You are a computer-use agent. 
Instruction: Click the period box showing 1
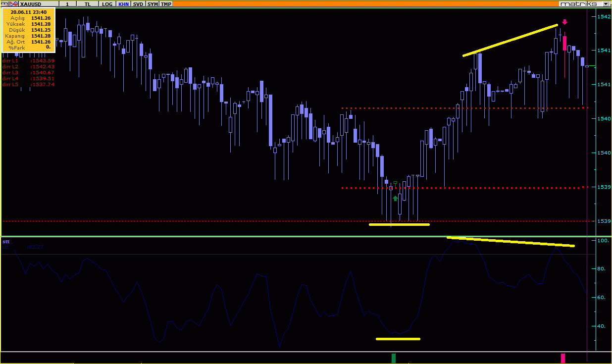[x=68, y=3]
